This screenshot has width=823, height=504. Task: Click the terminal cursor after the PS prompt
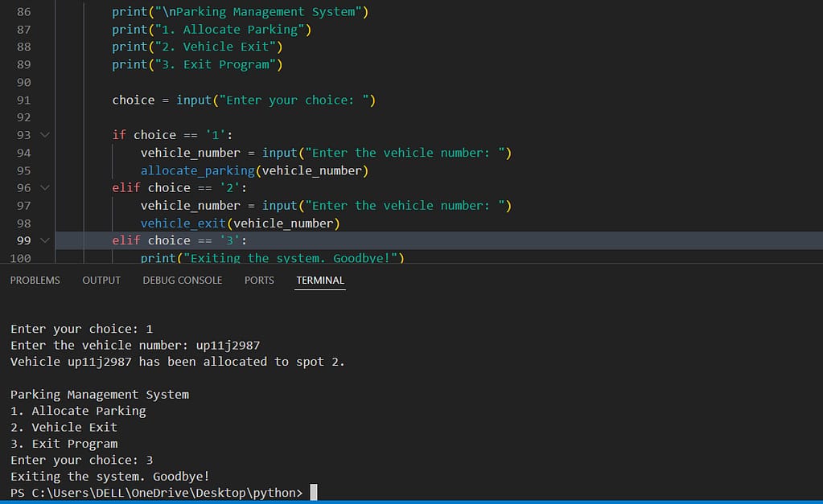(x=313, y=492)
